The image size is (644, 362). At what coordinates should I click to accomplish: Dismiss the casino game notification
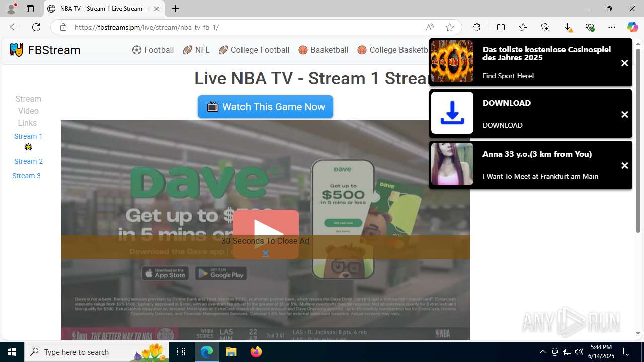coord(624,63)
